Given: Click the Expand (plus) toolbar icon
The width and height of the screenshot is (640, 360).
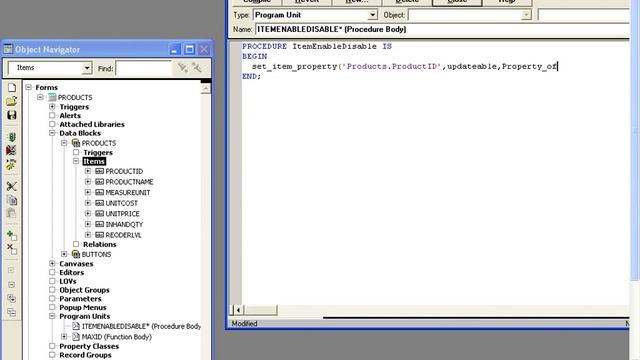Looking at the screenshot, I should pos(11,271).
